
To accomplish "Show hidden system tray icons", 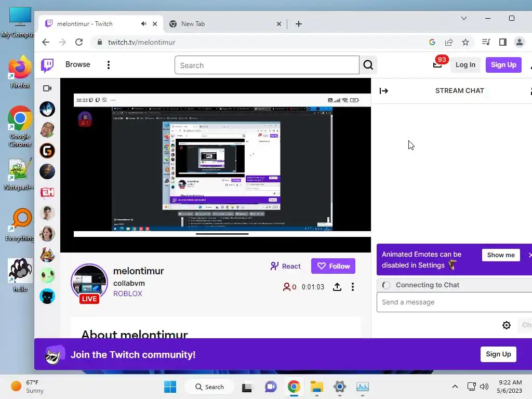I will point(455,387).
